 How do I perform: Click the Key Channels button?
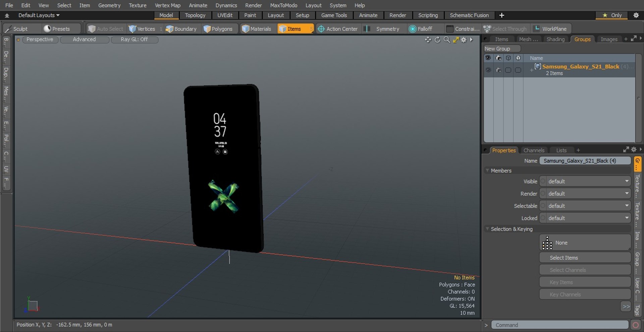585,294
